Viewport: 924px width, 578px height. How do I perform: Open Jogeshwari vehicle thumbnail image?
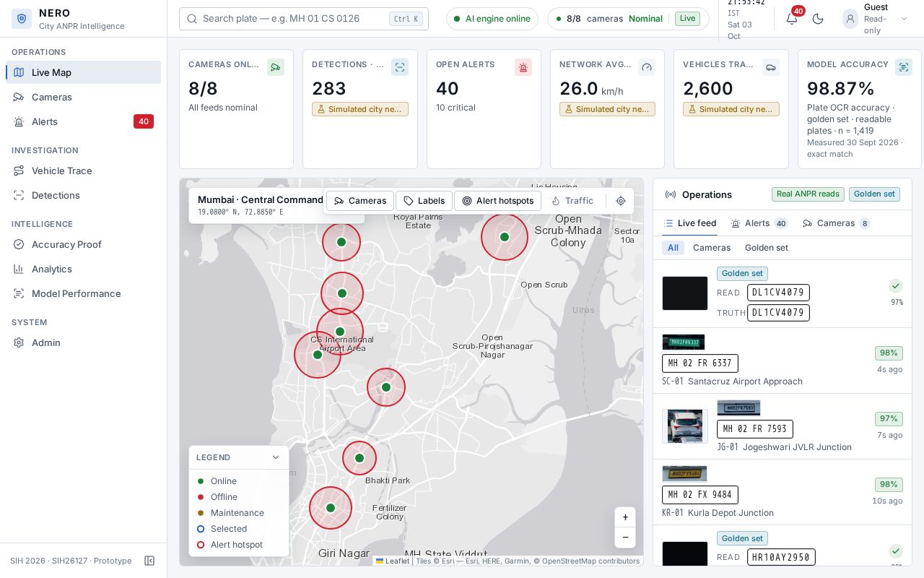click(685, 426)
